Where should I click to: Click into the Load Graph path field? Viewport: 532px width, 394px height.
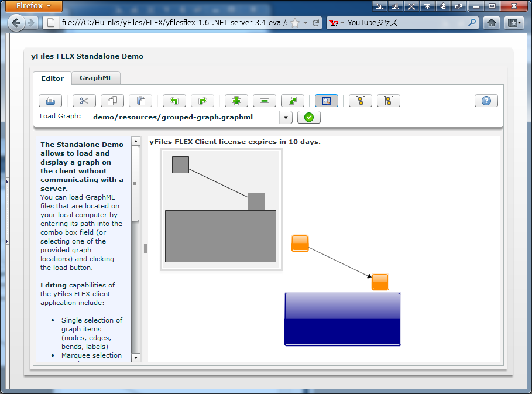[x=184, y=118]
